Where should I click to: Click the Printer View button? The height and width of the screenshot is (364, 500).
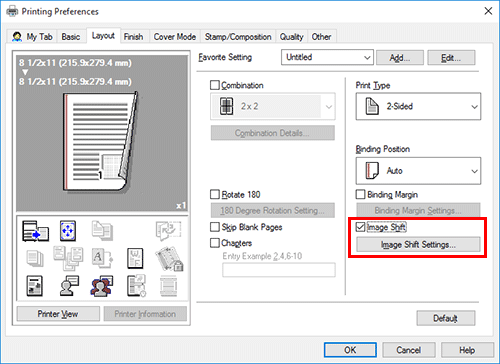[58, 314]
